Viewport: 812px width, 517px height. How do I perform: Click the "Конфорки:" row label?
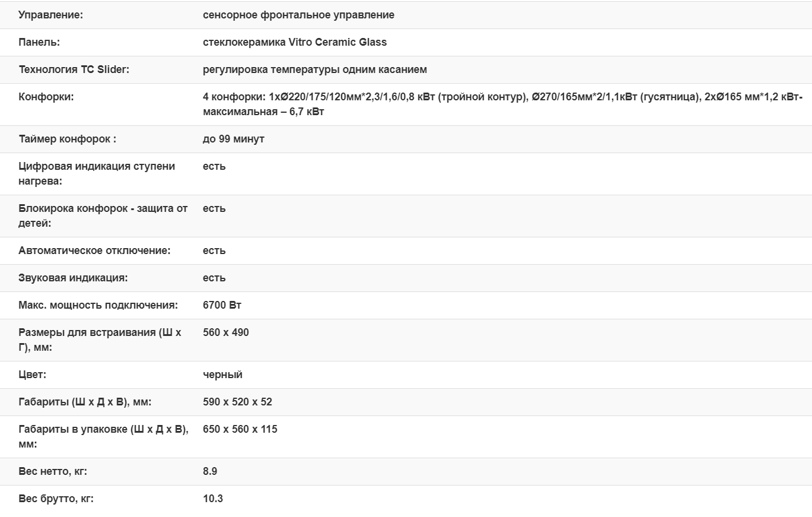46,97
